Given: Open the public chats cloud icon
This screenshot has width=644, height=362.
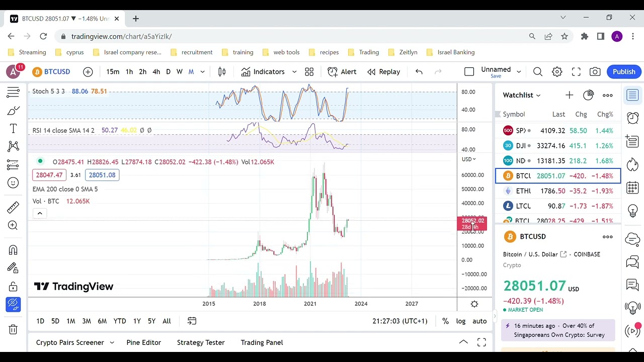Looking at the screenshot, I should click(x=632, y=238).
